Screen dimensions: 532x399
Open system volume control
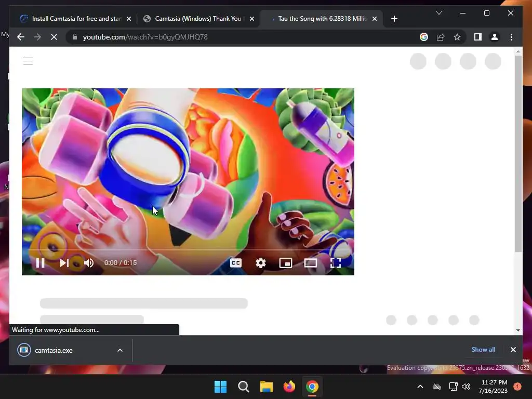pos(466,387)
